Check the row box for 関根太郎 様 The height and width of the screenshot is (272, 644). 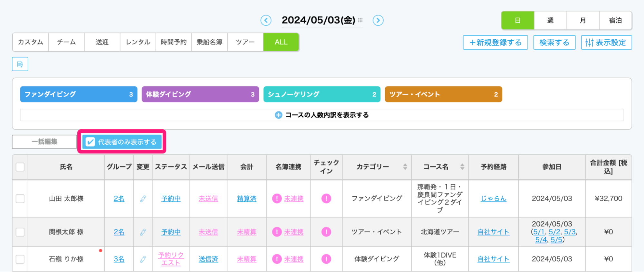pyautogui.click(x=20, y=232)
